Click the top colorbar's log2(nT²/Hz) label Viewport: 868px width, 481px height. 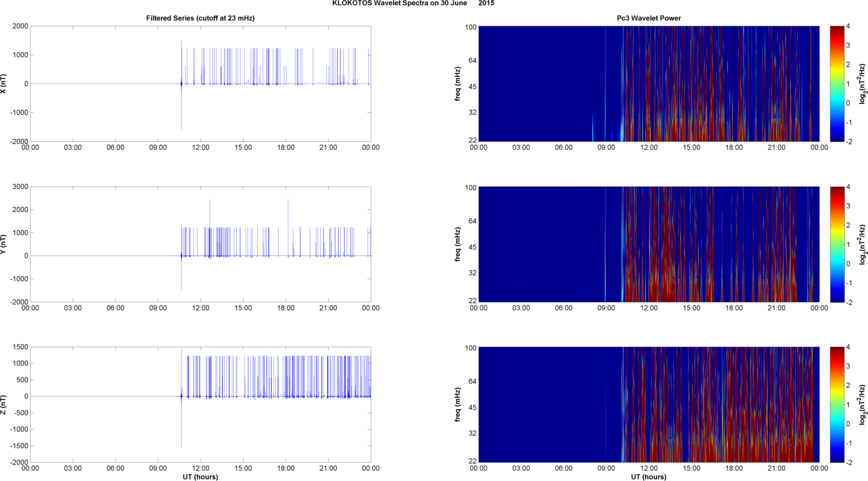tap(862, 84)
